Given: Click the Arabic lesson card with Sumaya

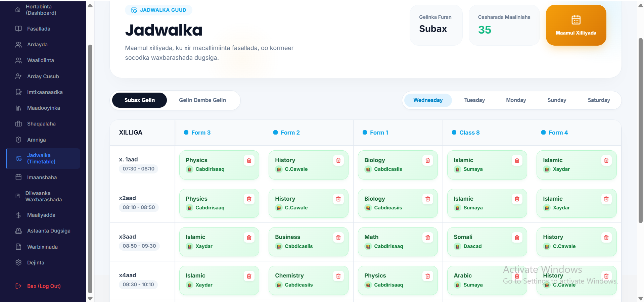Looking at the screenshot, I should point(487,280).
